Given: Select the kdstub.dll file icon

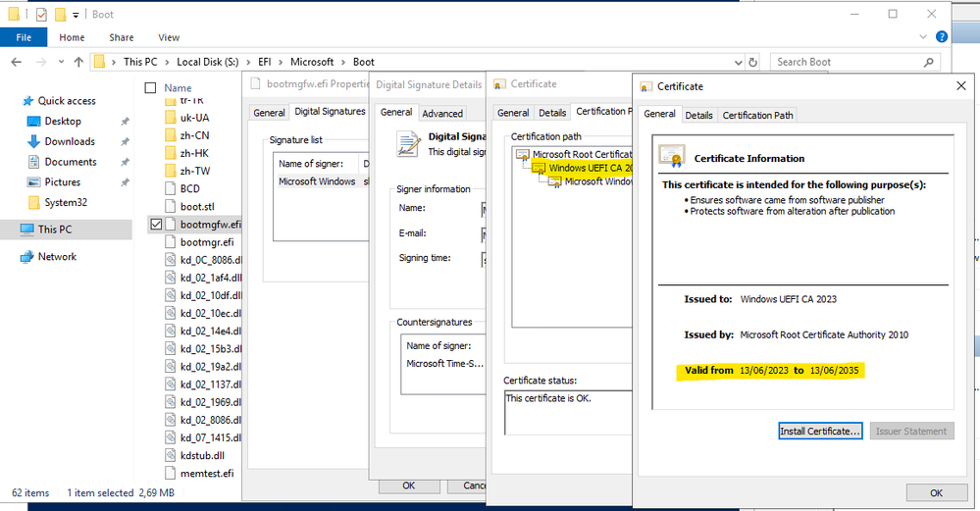Looking at the screenshot, I should tap(170, 455).
